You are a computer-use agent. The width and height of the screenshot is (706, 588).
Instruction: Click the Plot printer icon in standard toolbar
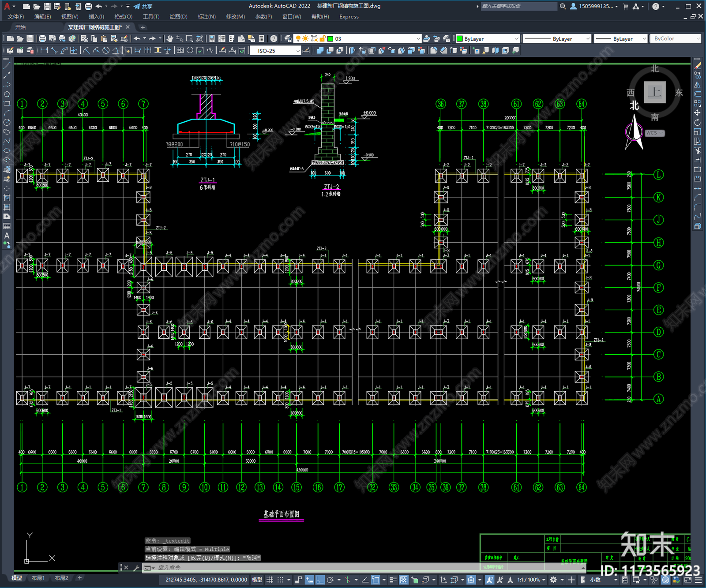(x=42, y=39)
